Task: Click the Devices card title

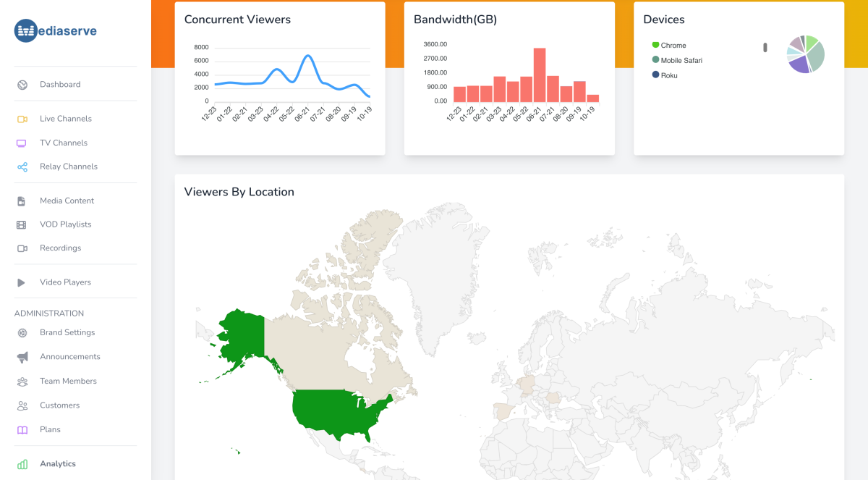Action: click(x=664, y=20)
